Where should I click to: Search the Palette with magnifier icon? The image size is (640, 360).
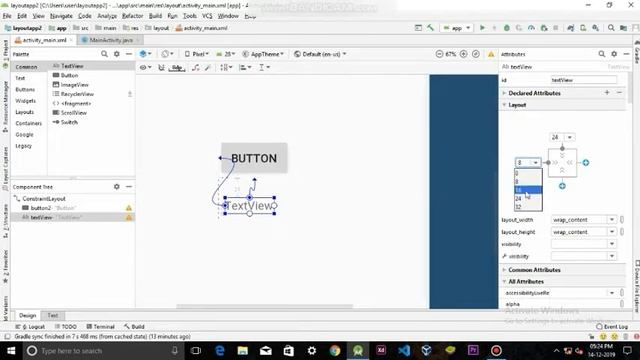pyautogui.click(x=104, y=54)
